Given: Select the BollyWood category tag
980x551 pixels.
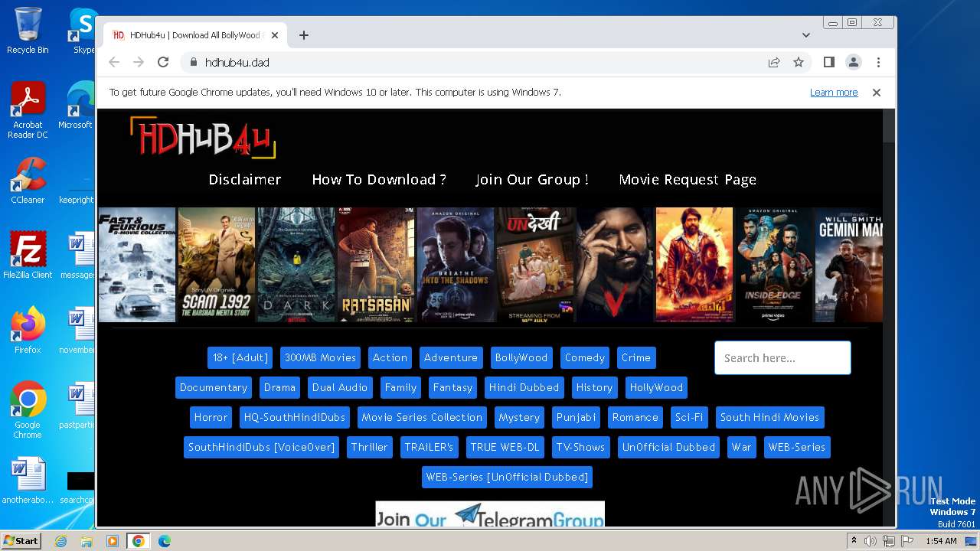Looking at the screenshot, I should pyautogui.click(x=521, y=357).
